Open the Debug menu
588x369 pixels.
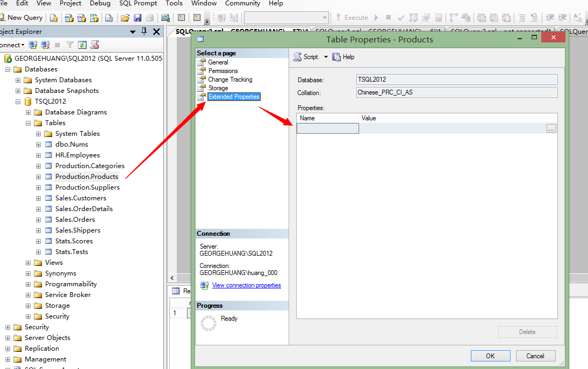[100, 3]
